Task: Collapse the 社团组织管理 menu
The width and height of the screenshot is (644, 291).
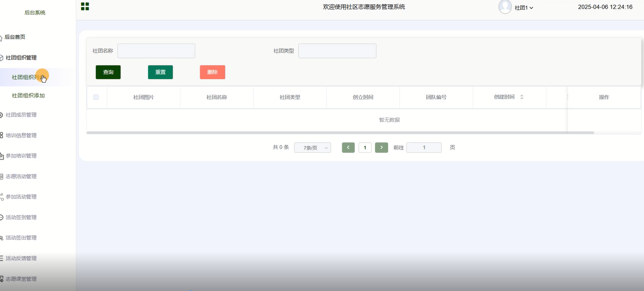Action: (x=21, y=58)
